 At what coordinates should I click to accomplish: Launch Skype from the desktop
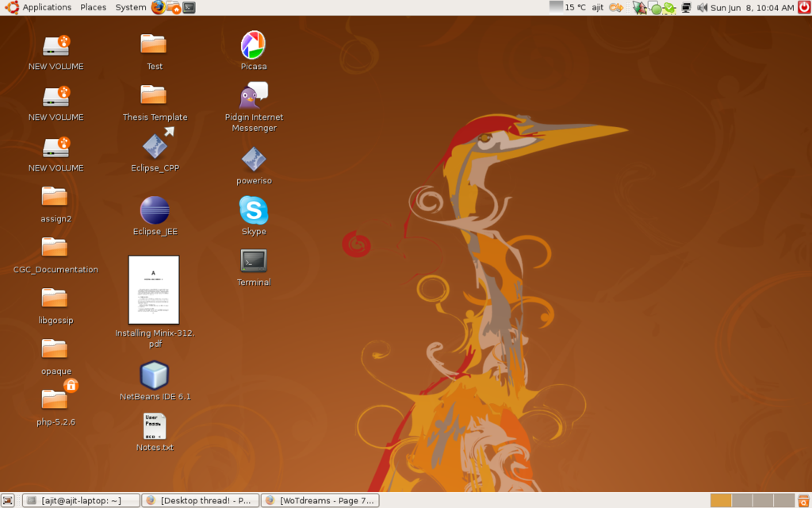coord(253,210)
